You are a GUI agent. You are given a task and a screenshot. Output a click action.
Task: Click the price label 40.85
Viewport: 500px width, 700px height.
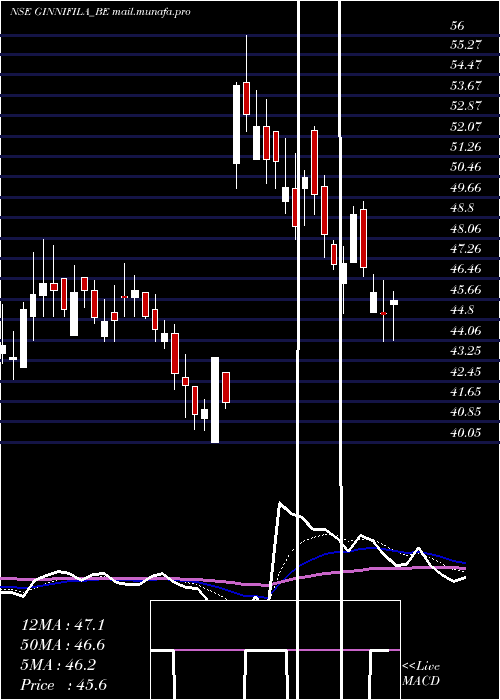coord(466,412)
